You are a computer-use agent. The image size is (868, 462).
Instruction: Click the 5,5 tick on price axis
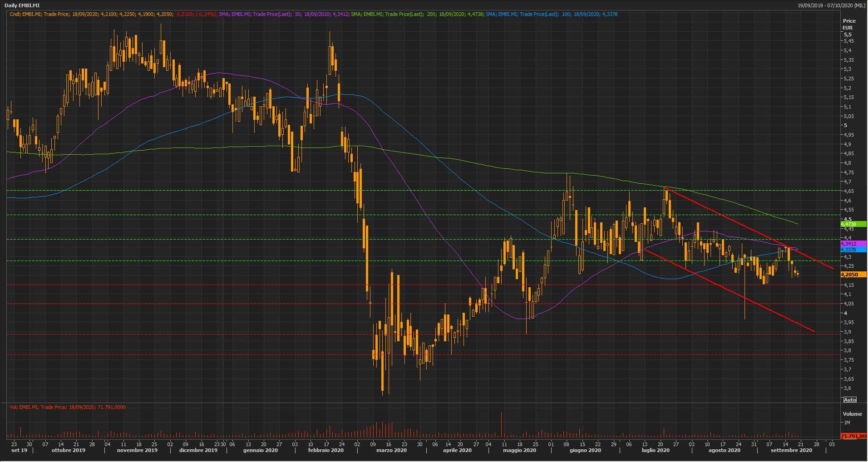(x=847, y=34)
